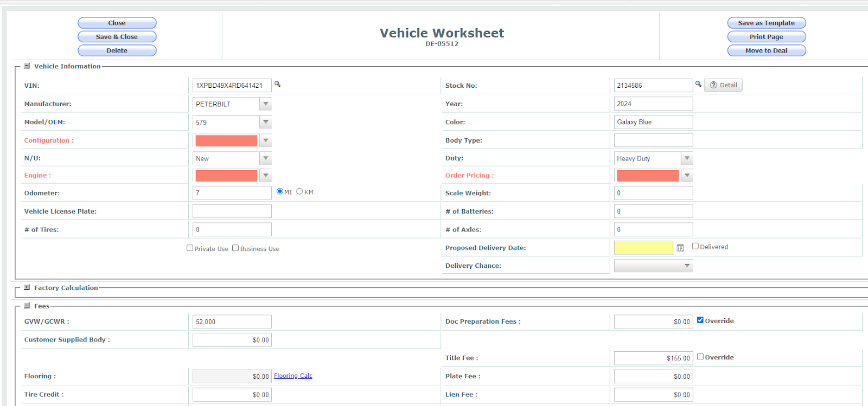
Task: Click the Stock No input field
Action: pyautogui.click(x=653, y=86)
